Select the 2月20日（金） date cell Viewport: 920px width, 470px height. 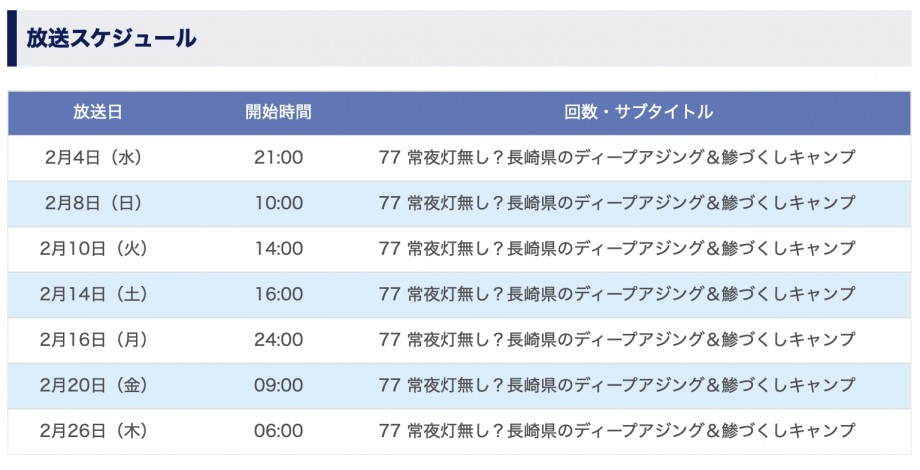[x=97, y=385]
